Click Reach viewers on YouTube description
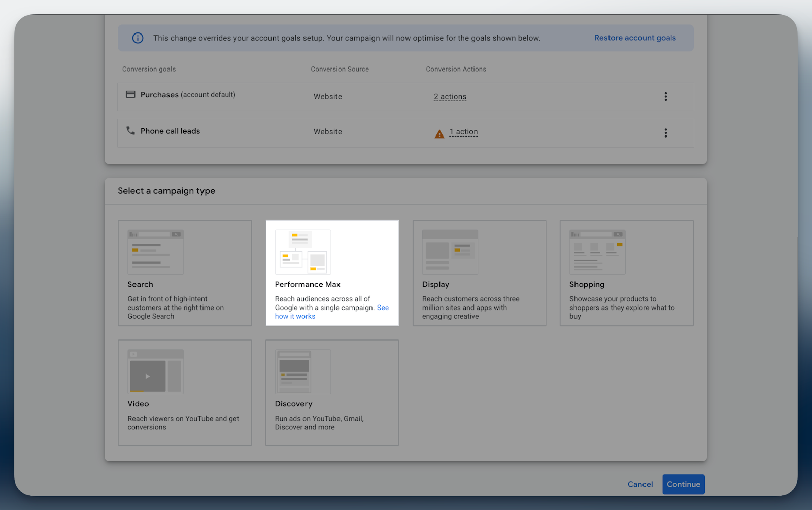This screenshot has width=812, height=510. (x=183, y=423)
